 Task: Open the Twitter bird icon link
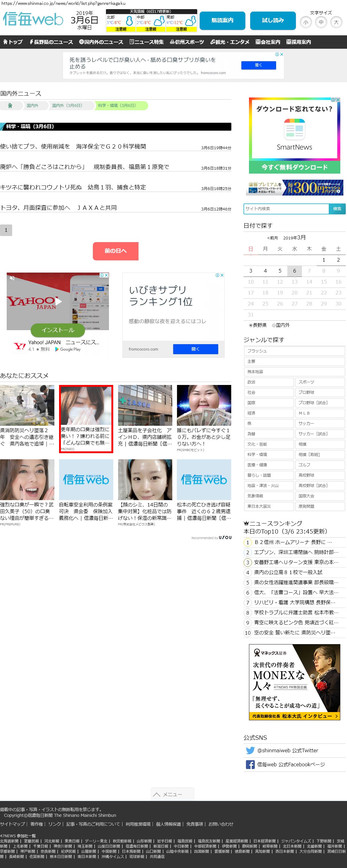250,750
